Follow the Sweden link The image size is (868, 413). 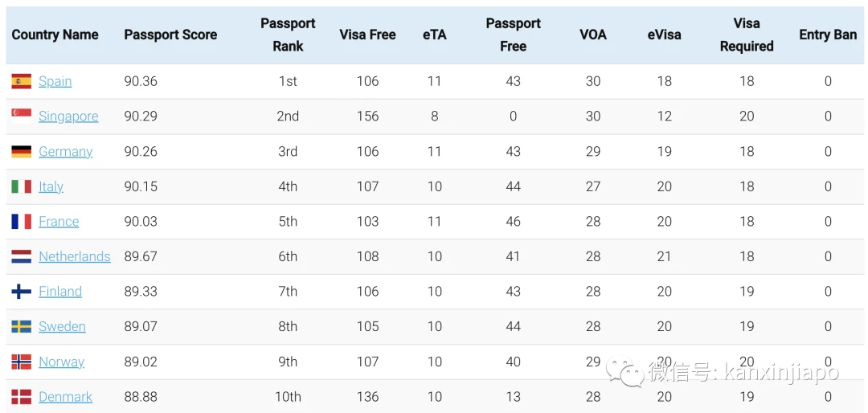pos(62,327)
